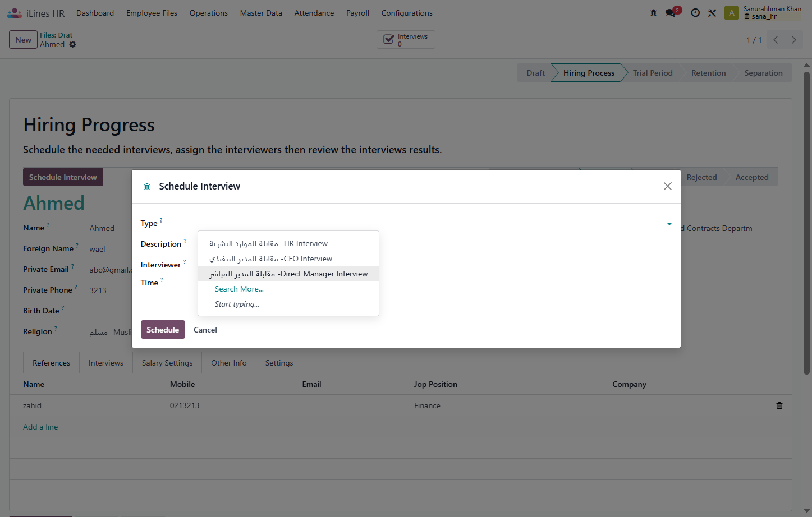Cancel the Schedule Interview dialog

pos(205,330)
